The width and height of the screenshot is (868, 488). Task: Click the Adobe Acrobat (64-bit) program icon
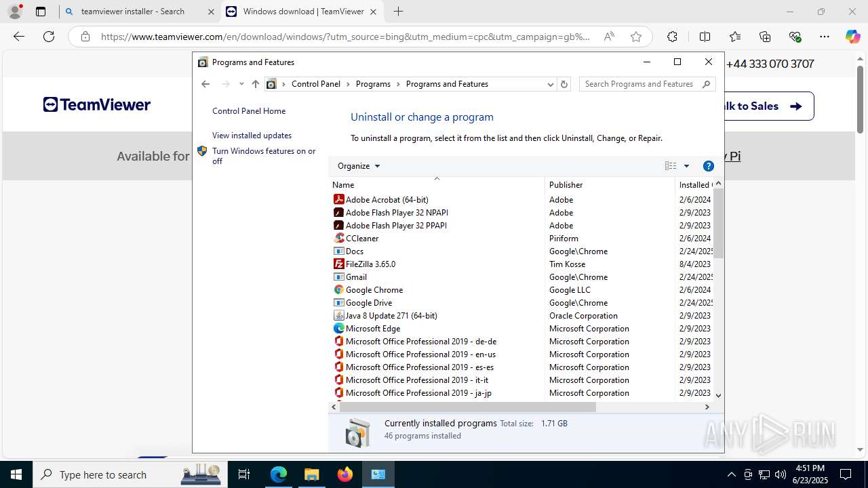tap(339, 199)
